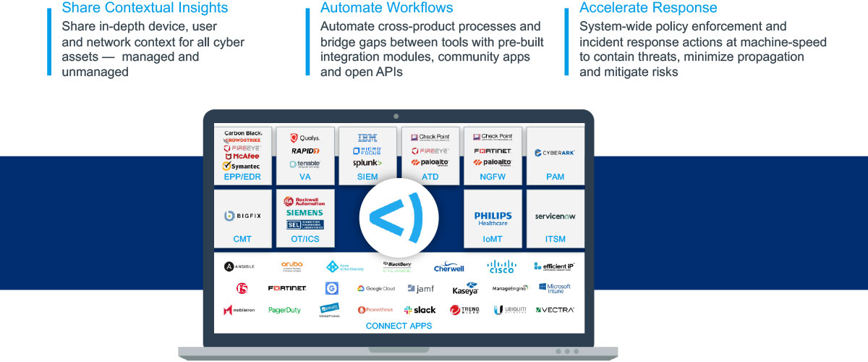
Task: Click Palo Alto logo in ATD tile
Action: [x=430, y=163]
